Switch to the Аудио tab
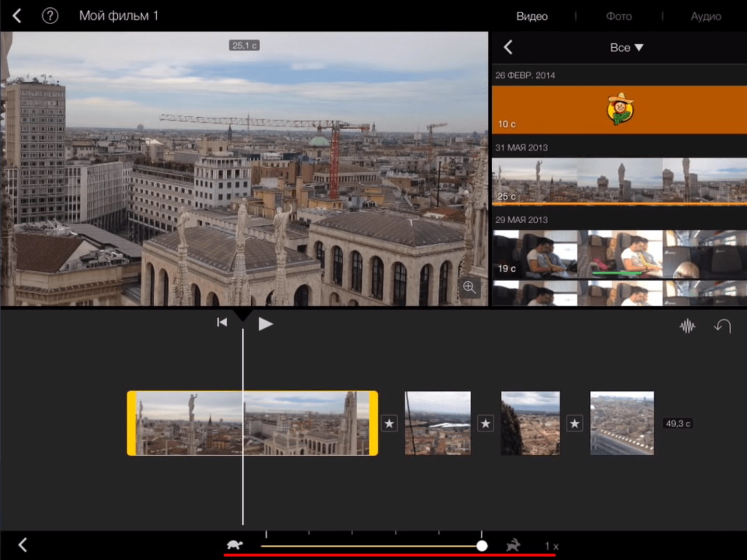The image size is (747, 560). (x=705, y=16)
